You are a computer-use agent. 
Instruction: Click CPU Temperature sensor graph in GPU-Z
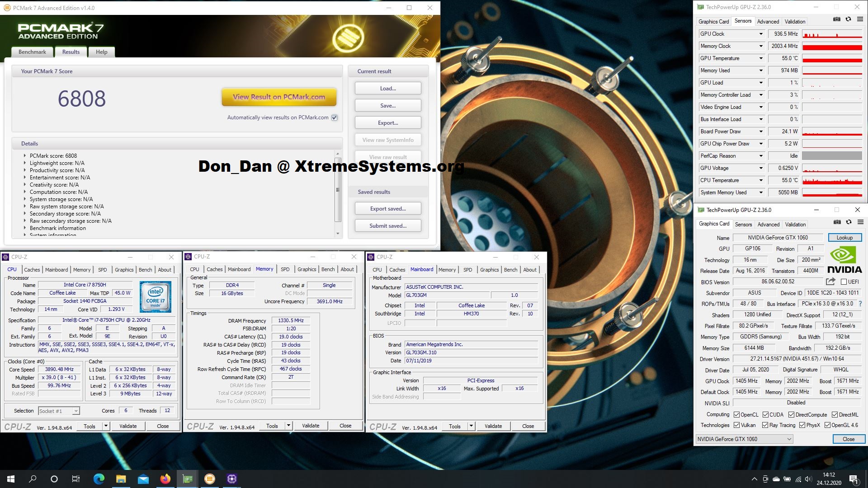click(832, 180)
